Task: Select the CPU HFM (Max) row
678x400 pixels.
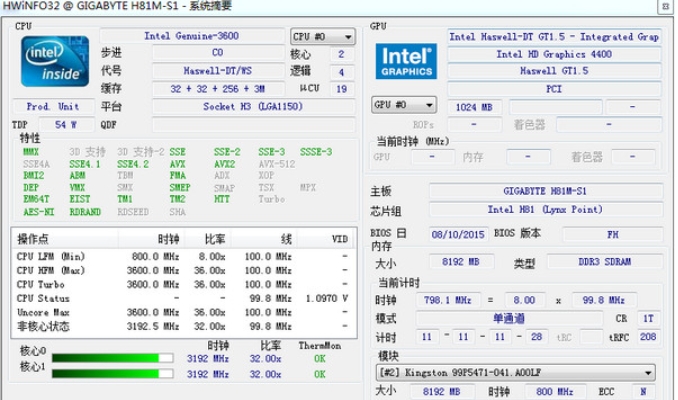Action: click(184, 270)
